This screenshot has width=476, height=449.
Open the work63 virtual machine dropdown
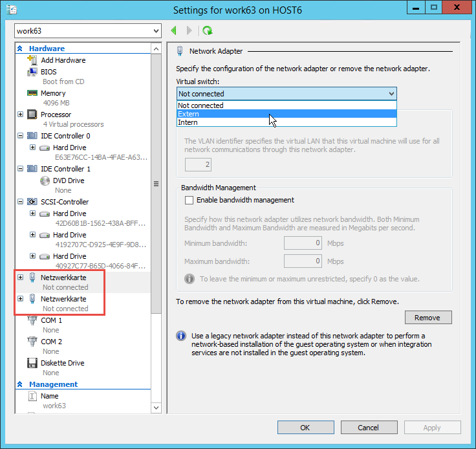tap(88, 31)
